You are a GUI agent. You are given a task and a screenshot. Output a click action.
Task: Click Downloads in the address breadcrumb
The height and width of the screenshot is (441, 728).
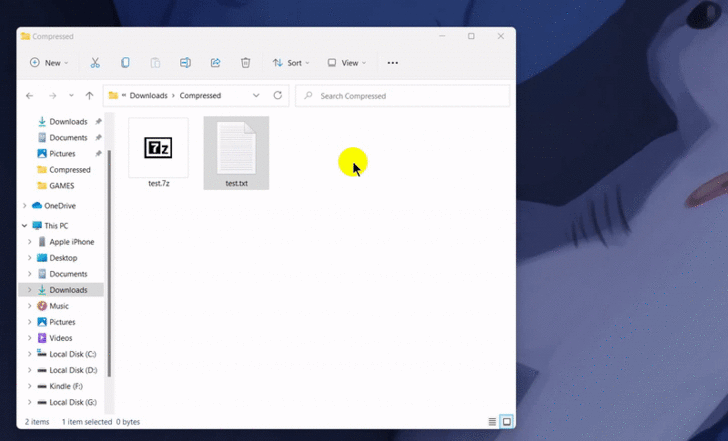pos(149,96)
